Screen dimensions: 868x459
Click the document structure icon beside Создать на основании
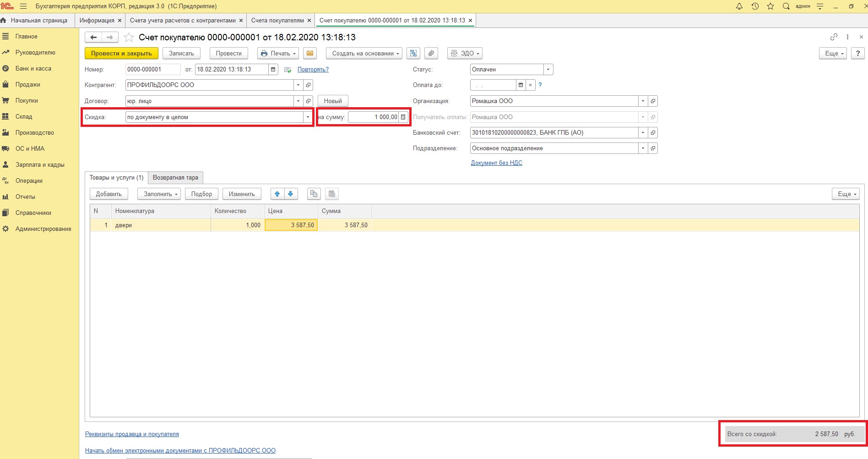pos(413,53)
